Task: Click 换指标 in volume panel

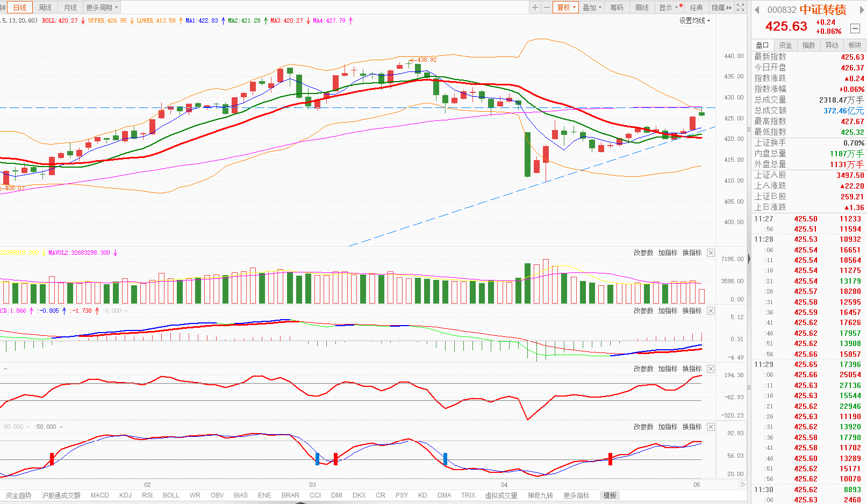Action: 692,253
